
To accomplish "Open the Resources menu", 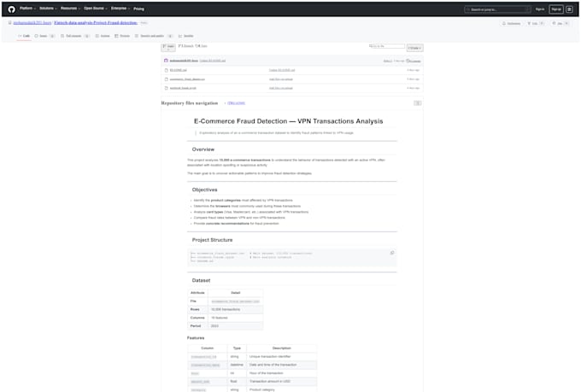I will [x=70, y=9].
